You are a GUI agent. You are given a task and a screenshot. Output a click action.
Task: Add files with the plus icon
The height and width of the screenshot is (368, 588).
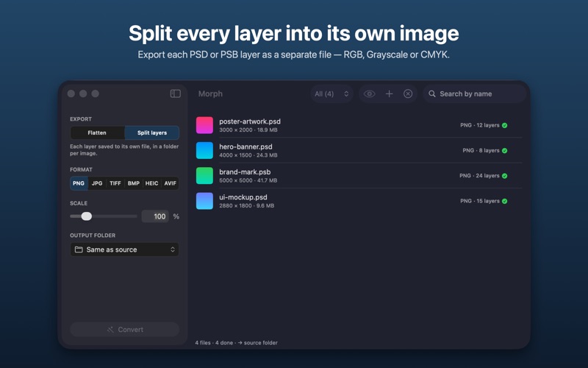pos(390,94)
